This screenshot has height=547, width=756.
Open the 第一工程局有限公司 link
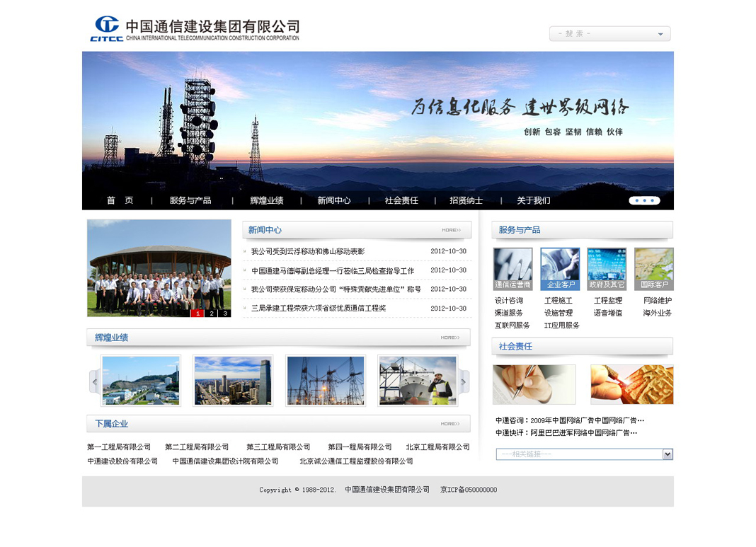pyautogui.click(x=119, y=447)
